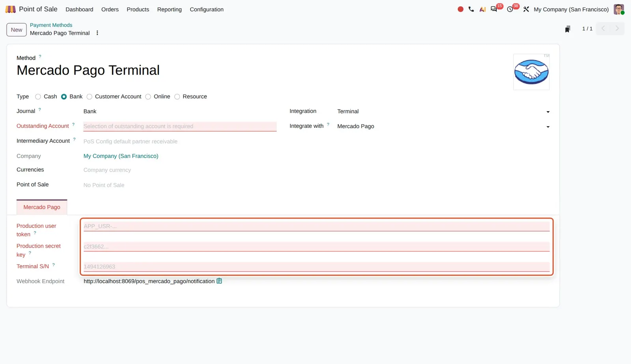Screen dimensions: 631x364
Task: Open the activities clock icon with 38 badge
Action: [x=510, y=9]
